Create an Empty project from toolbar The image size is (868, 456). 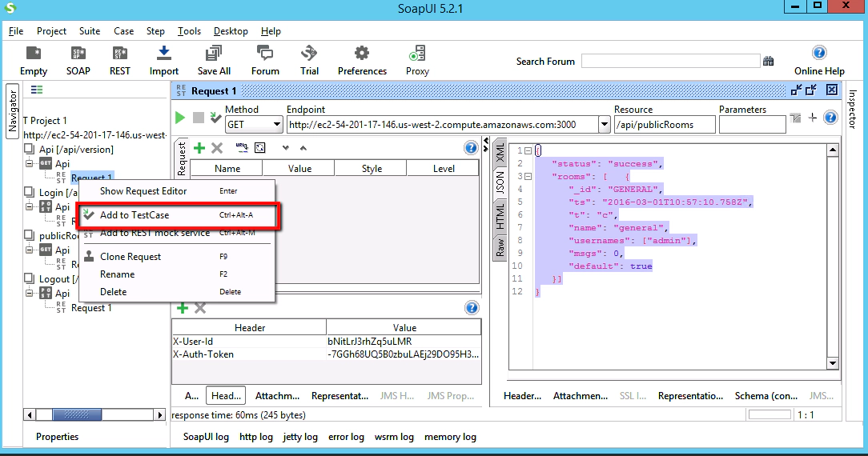(x=33, y=61)
